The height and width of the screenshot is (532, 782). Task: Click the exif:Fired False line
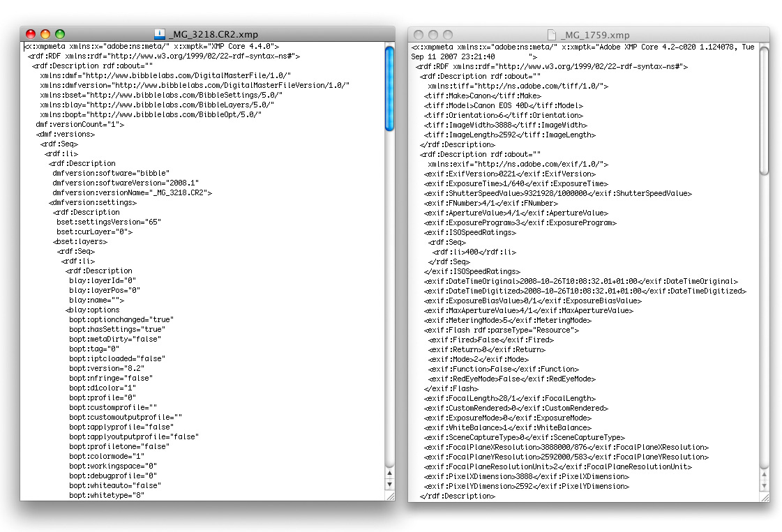(490, 340)
